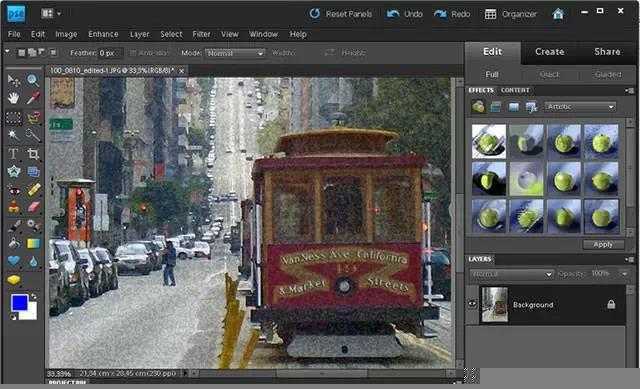640x389 pixels.
Task: Click the Background layer lock icon
Action: pos(611,304)
